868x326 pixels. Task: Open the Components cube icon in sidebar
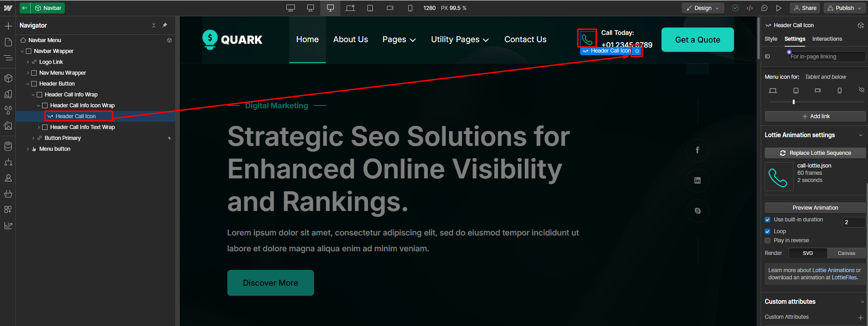coord(8,78)
